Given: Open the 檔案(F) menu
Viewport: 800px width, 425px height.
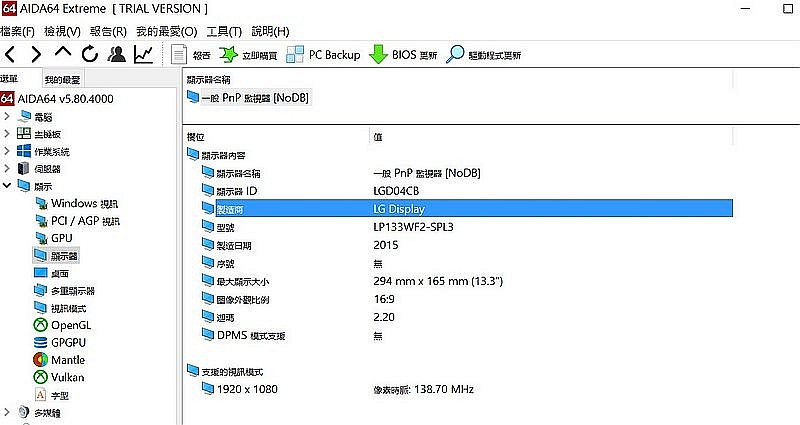Looking at the screenshot, I should [x=17, y=32].
